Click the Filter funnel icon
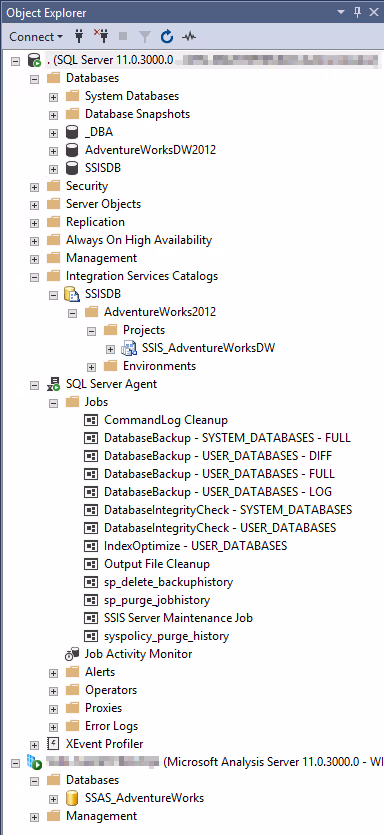The height and width of the screenshot is (835, 384). (x=145, y=37)
